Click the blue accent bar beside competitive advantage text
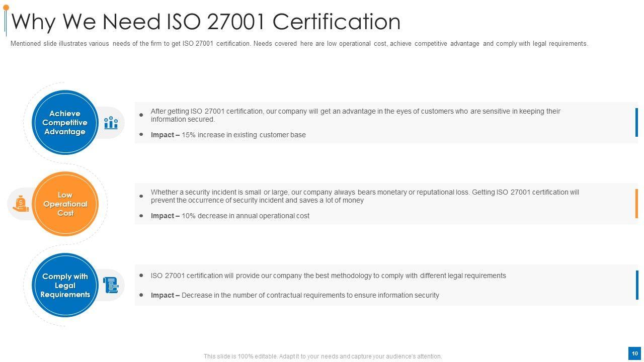The image size is (644, 362). click(x=636, y=122)
